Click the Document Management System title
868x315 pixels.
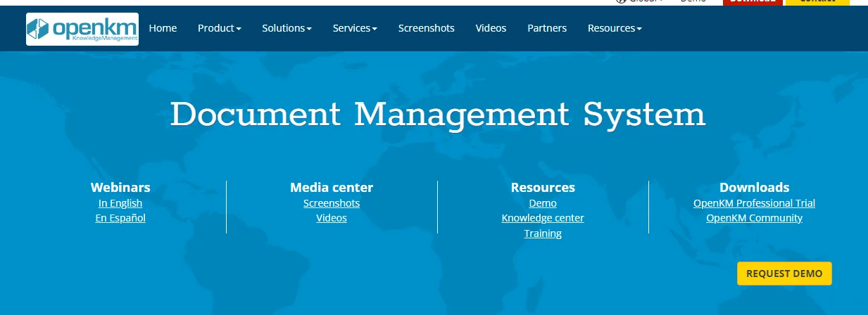[x=437, y=115]
